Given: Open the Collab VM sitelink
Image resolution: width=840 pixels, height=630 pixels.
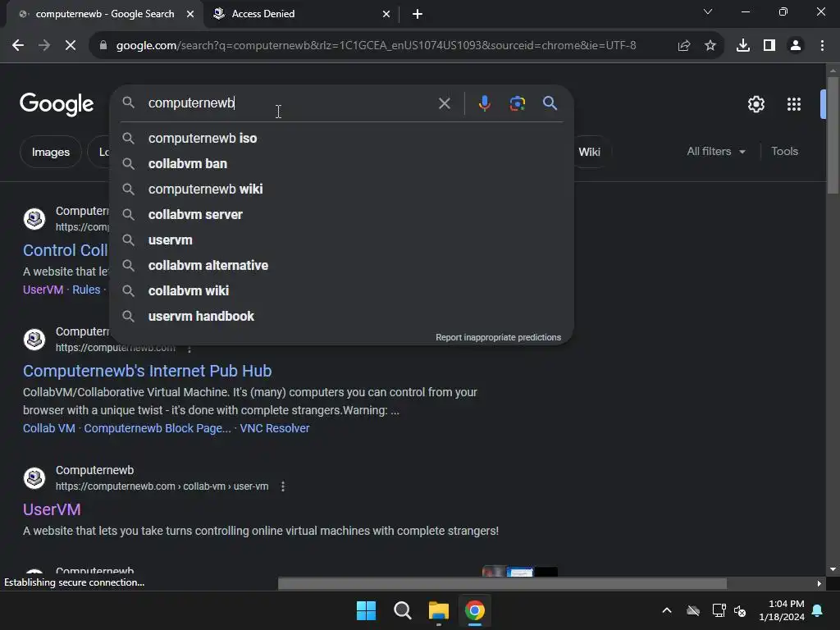Looking at the screenshot, I should (48, 428).
